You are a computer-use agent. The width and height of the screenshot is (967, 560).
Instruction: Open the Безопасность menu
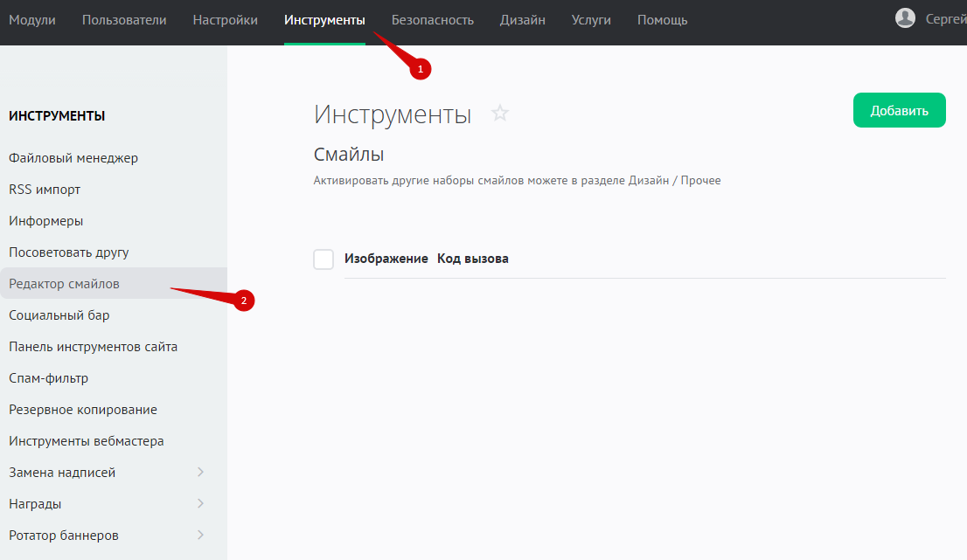[432, 20]
